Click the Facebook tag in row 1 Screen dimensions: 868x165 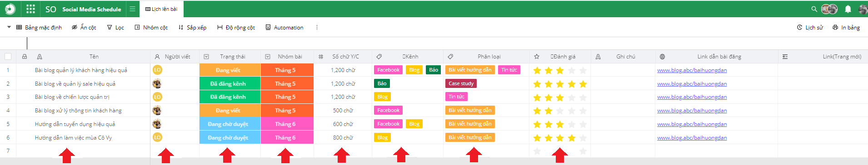pos(388,70)
